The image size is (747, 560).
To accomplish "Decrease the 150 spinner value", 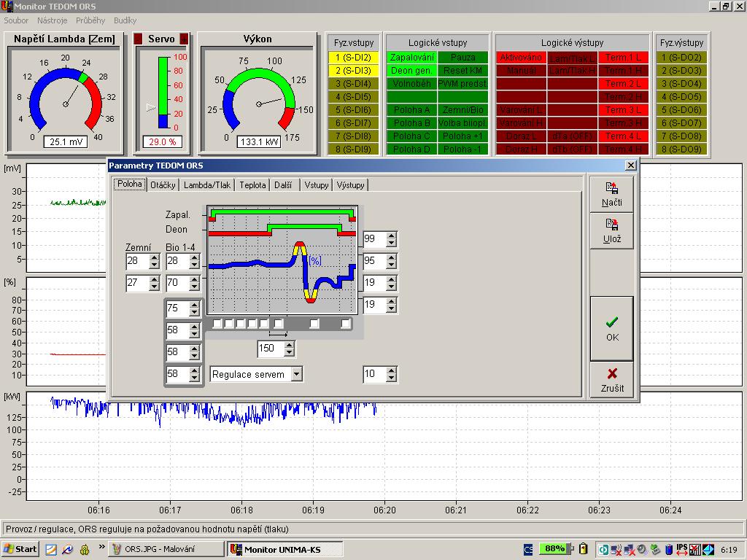I will tap(290, 352).
